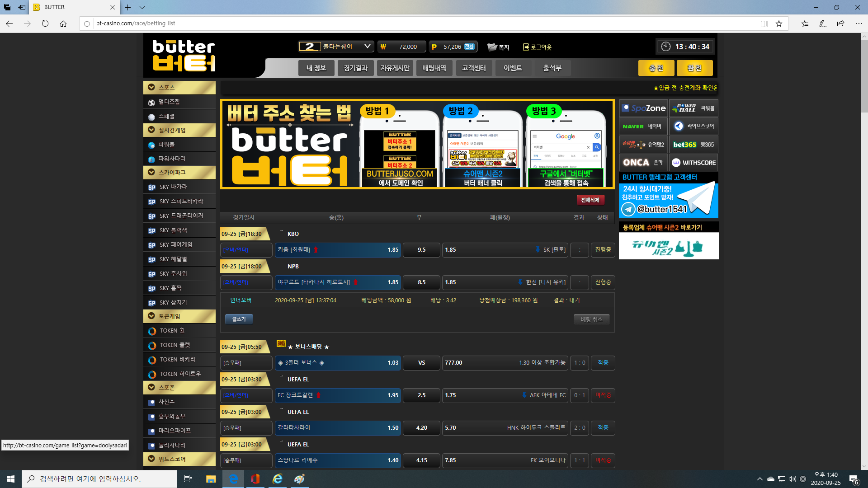Expand the user level dropdown arrow
This screenshot has width=868, height=488.
point(368,47)
